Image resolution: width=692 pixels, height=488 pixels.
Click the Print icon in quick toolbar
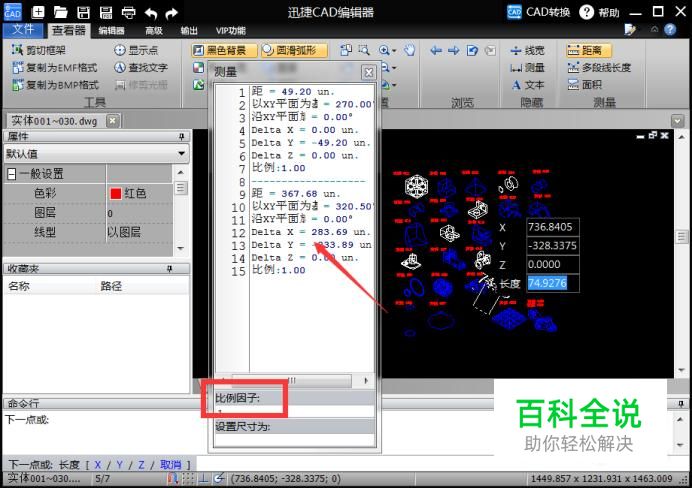[128, 12]
